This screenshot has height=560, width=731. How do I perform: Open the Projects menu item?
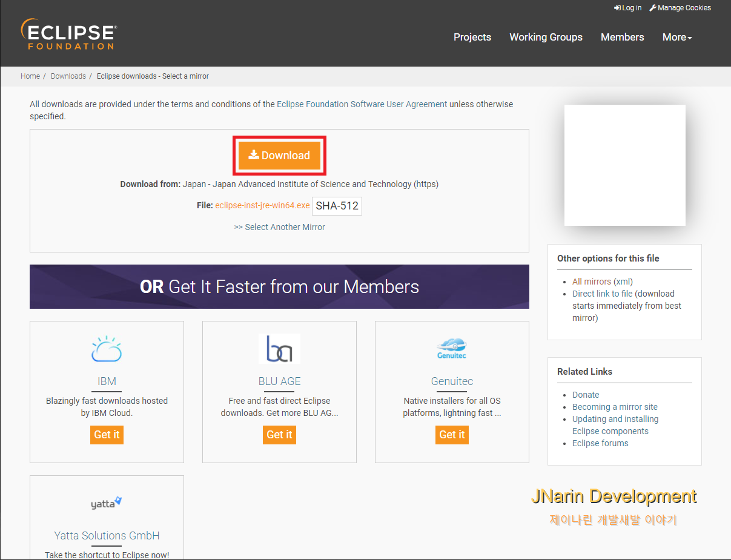tap(472, 37)
